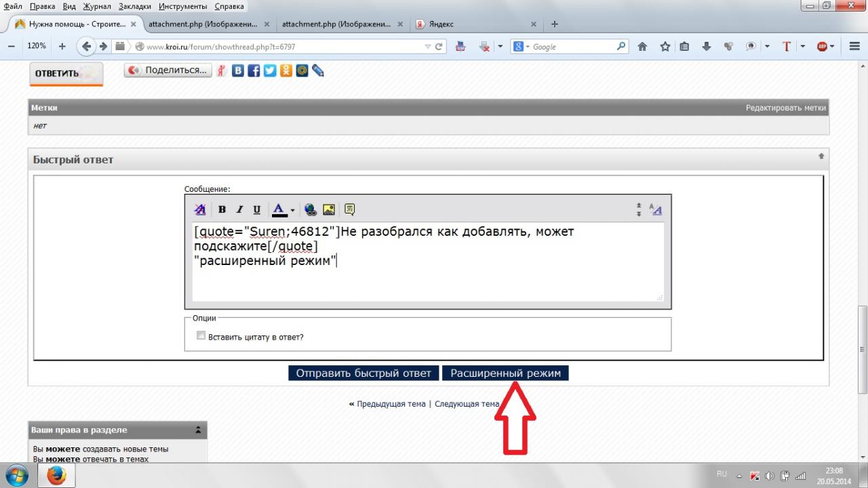The width and height of the screenshot is (868, 488).
Task: Collapse the 'Ваши права в разделе' block
Action: (x=198, y=430)
